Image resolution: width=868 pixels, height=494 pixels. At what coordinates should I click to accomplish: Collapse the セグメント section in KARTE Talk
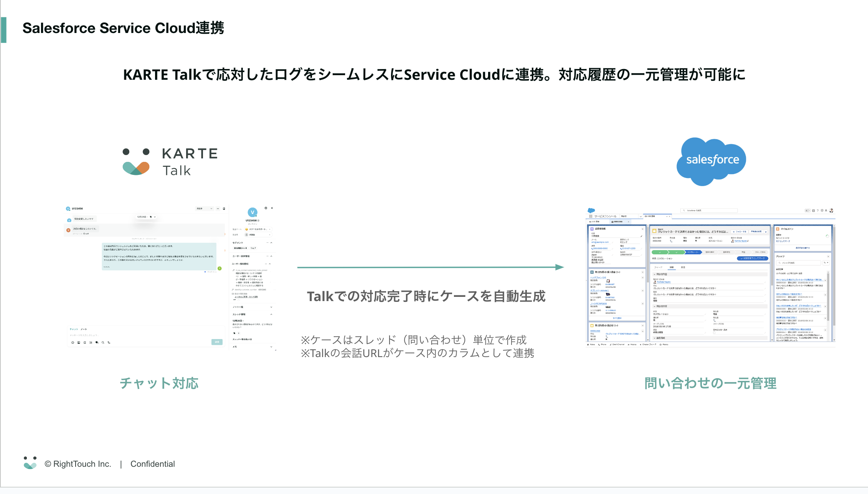coord(271,243)
